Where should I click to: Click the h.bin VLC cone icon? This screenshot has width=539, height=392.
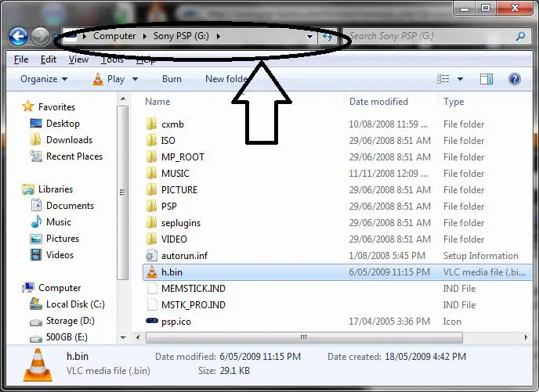tap(152, 272)
